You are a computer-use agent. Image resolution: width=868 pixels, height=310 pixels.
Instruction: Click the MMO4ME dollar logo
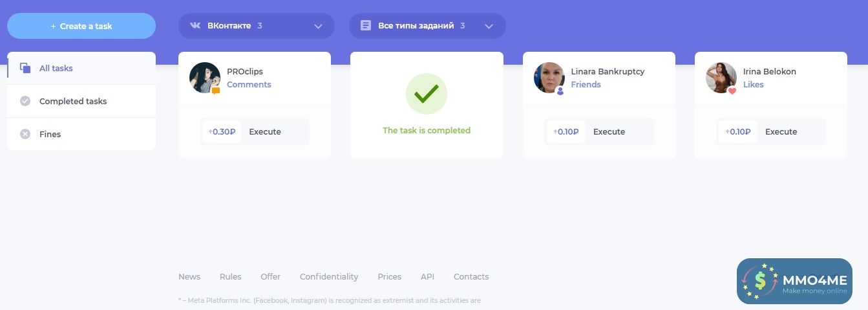(760, 281)
